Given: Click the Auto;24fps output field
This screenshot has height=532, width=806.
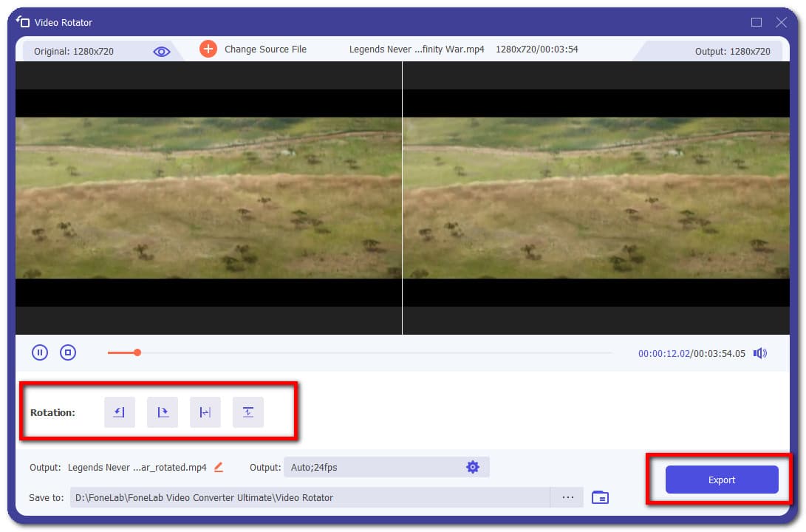Looking at the screenshot, I should coord(386,467).
